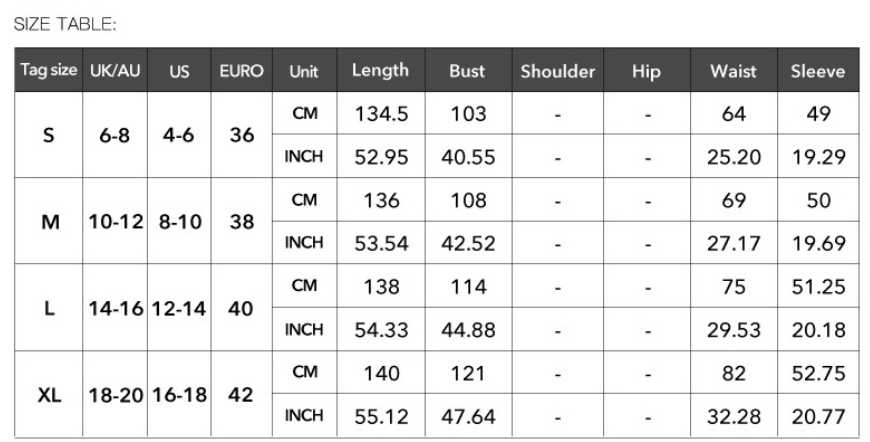Select the 82 waist value
The height and width of the screenshot is (442, 870).
(734, 373)
